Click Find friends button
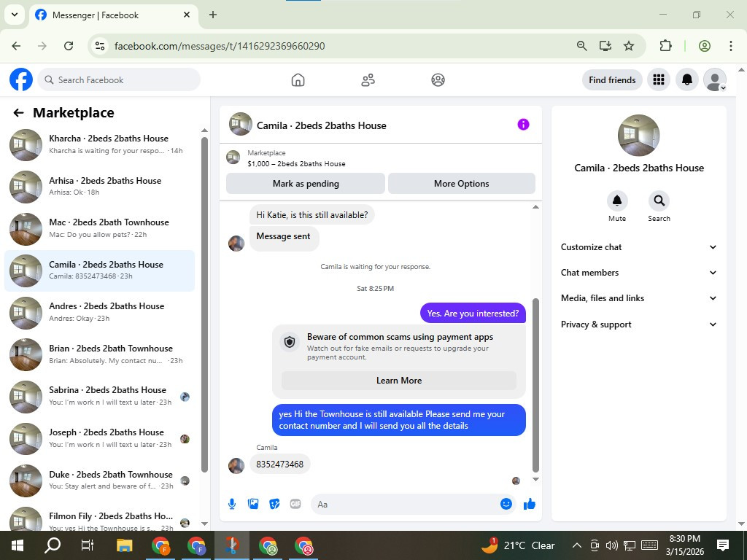Screen dimensions: 747x560 (612, 79)
